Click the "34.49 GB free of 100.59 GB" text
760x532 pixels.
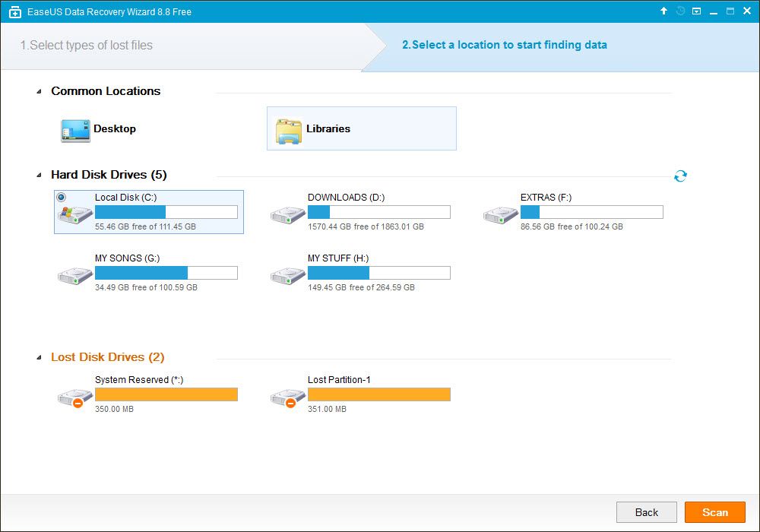click(x=147, y=288)
